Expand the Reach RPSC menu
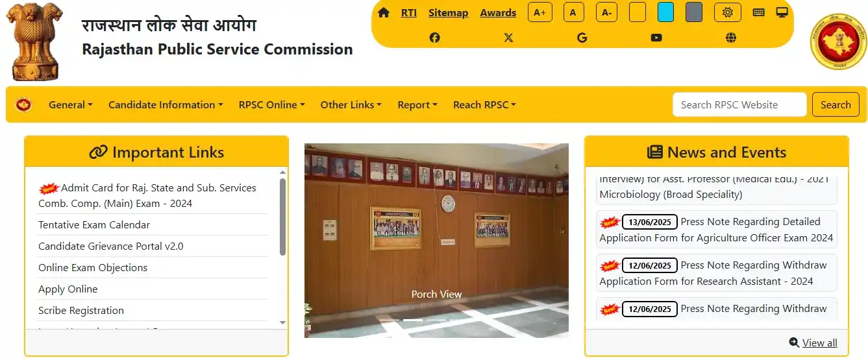Image resolution: width=868 pixels, height=360 pixels. (x=484, y=104)
